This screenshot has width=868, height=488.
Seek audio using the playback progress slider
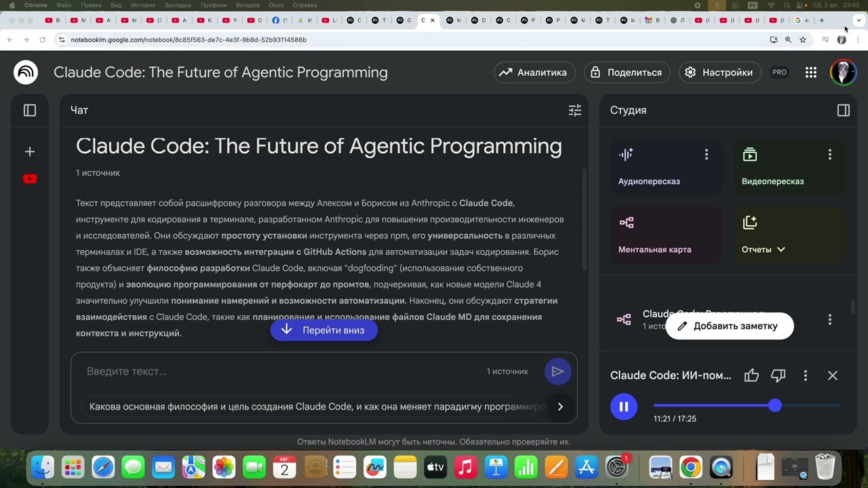[x=747, y=405]
